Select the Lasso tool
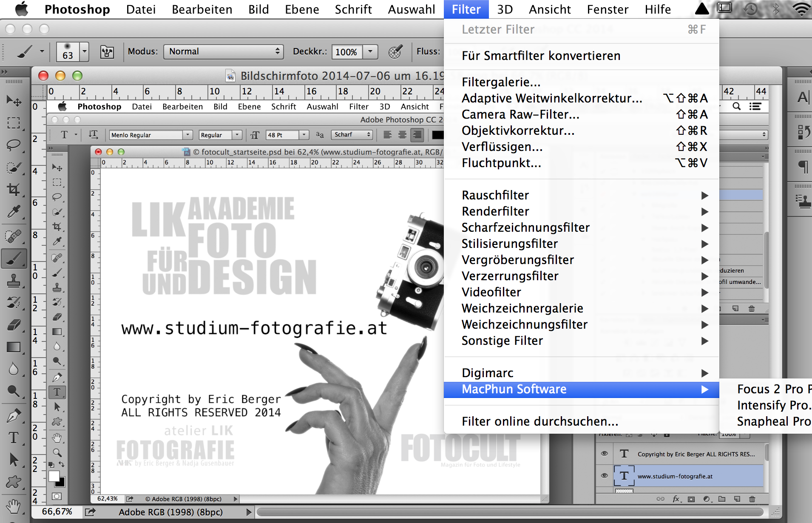Viewport: 812px width, 523px height. 14,145
